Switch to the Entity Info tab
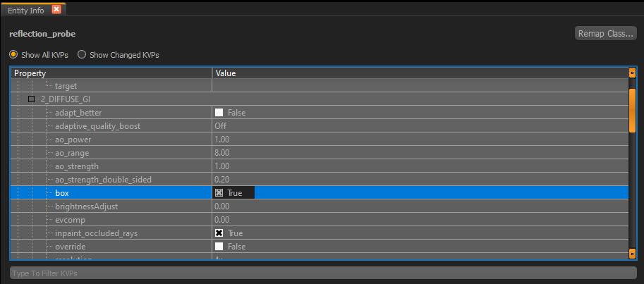This screenshot has width=644, height=284. point(25,11)
